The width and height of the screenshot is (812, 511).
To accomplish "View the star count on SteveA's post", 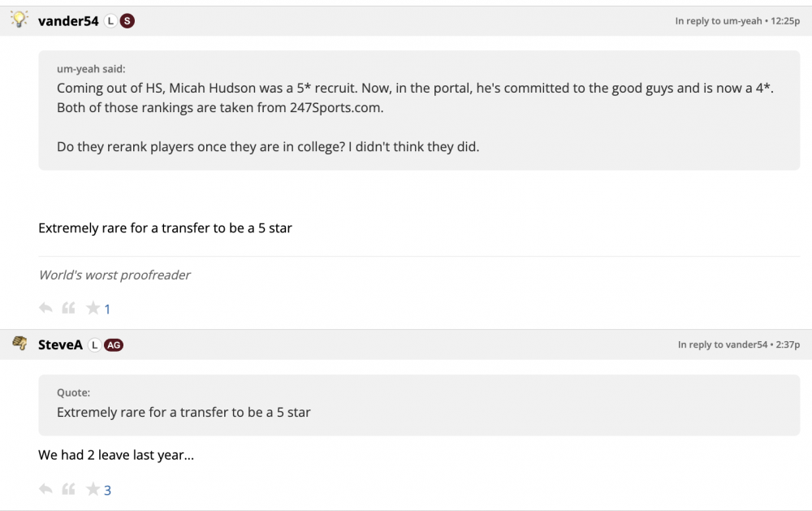I will [107, 491].
